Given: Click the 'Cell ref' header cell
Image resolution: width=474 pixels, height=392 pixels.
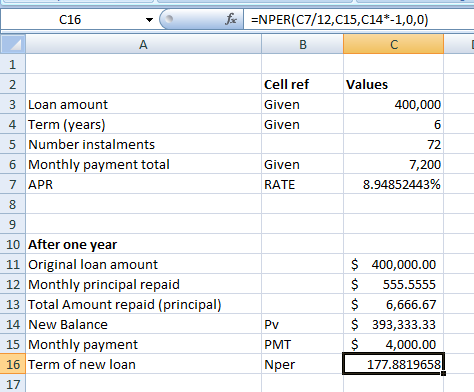Looking at the screenshot, I should tap(303, 84).
